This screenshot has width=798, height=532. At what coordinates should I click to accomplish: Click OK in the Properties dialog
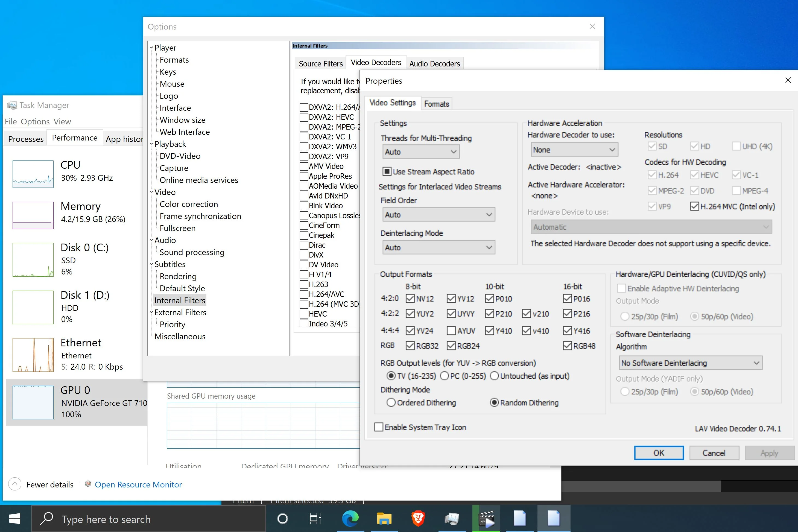tap(659, 453)
